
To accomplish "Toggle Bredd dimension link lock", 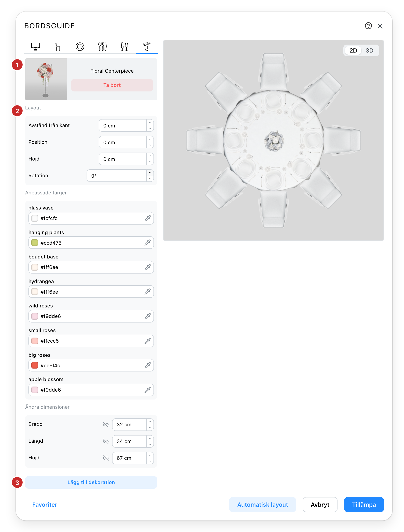I will tap(106, 424).
